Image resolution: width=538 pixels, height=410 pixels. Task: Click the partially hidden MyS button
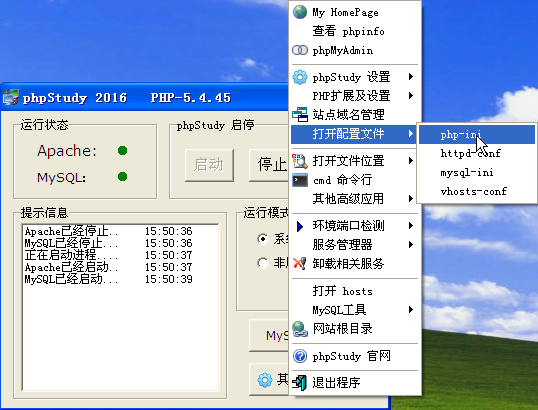pos(269,335)
